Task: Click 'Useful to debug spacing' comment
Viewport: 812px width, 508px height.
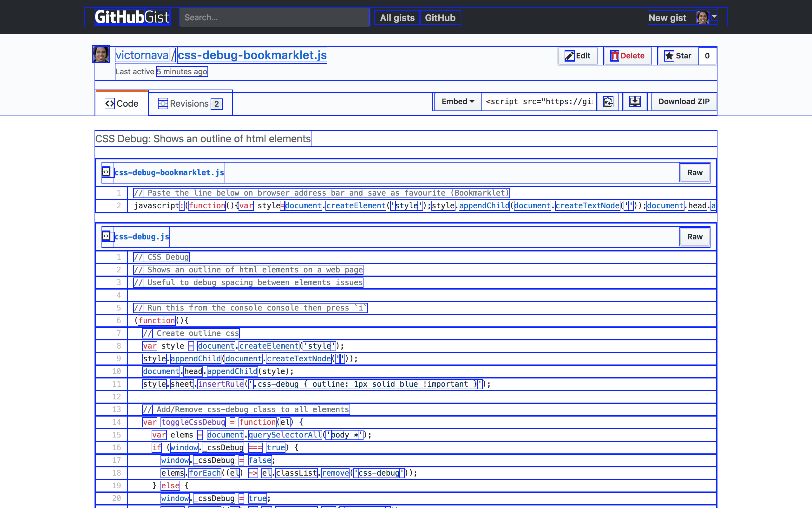Action: click(x=248, y=283)
